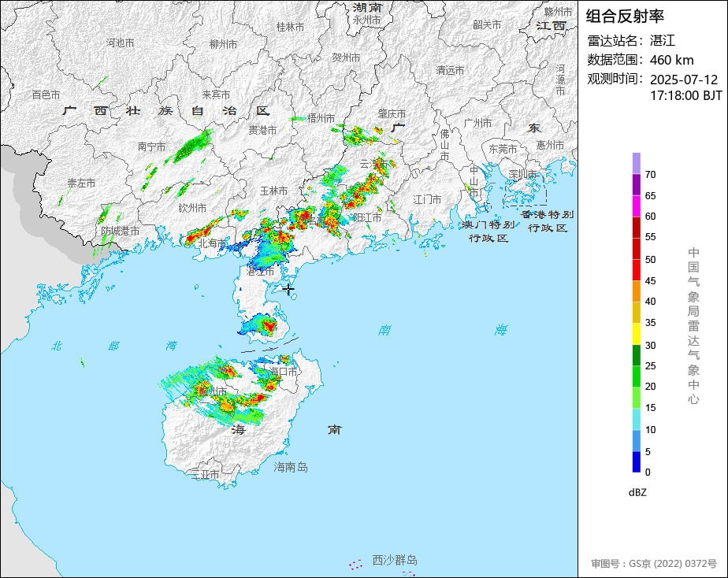Click the 组合反射率 title

pyautogui.click(x=625, y=17)
